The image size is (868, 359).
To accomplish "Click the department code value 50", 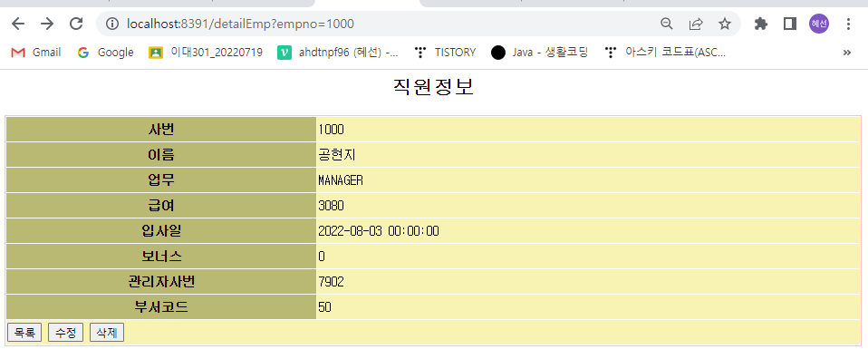I will (325, 307).
